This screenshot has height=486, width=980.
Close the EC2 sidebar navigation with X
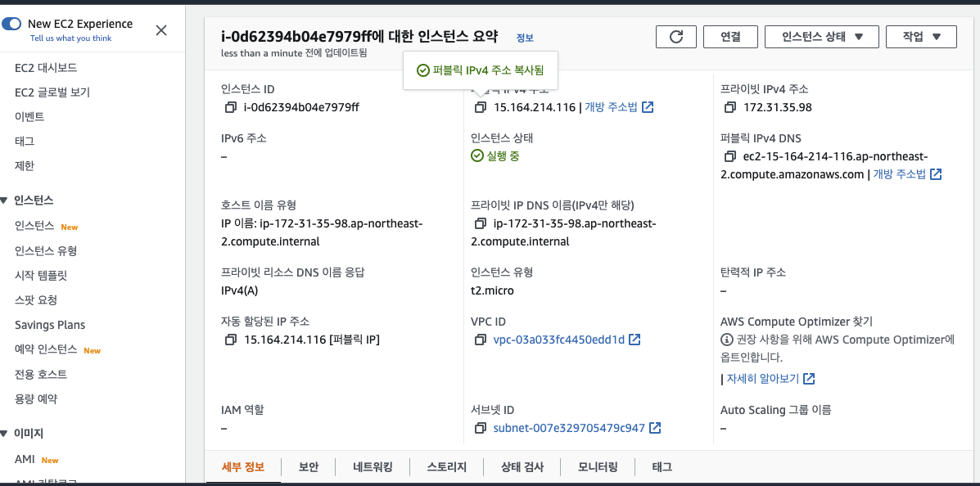click(x=161, y=30)
